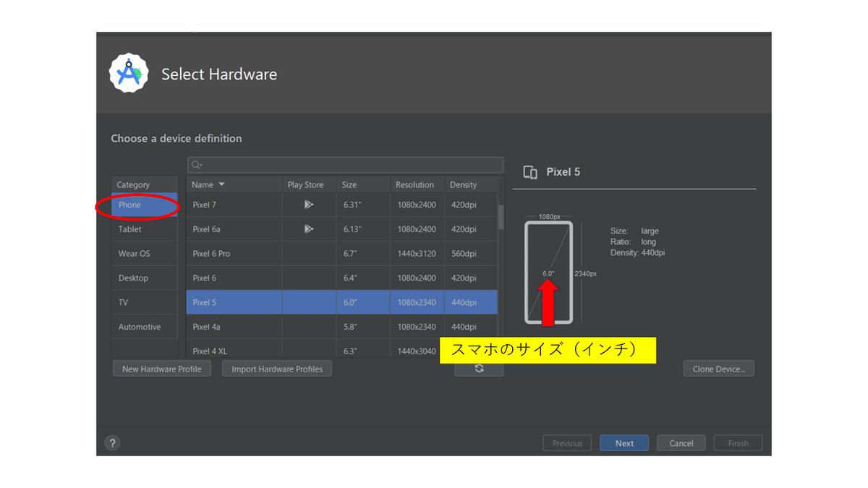Click the Play Store icon in Pixel 6a row

[x=309, y=229]
